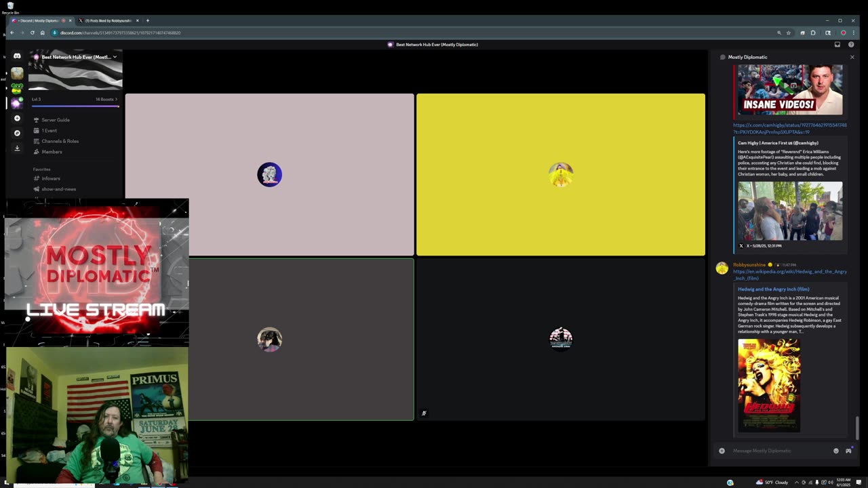Open Discord inbox icon
The image size is (868, 488).
point(837,45)
